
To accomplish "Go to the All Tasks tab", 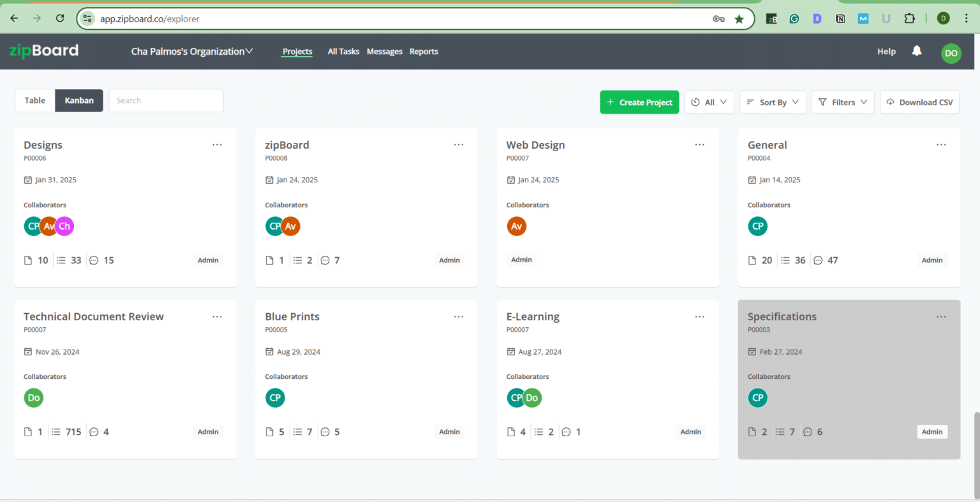I will coord(343,52).
